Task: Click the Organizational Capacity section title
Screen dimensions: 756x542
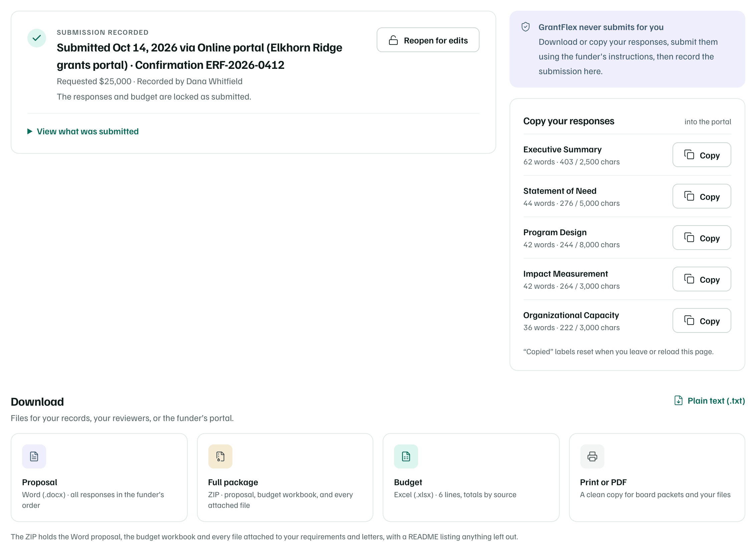Action: [571, 315]
